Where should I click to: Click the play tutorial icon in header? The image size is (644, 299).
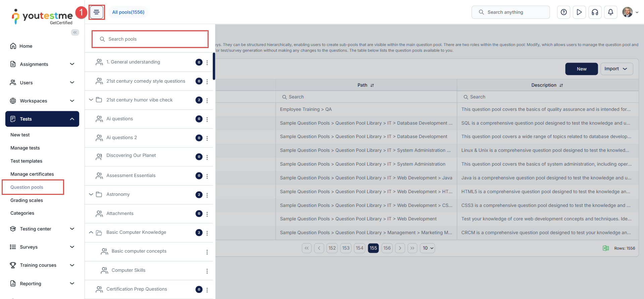[579, 12]
